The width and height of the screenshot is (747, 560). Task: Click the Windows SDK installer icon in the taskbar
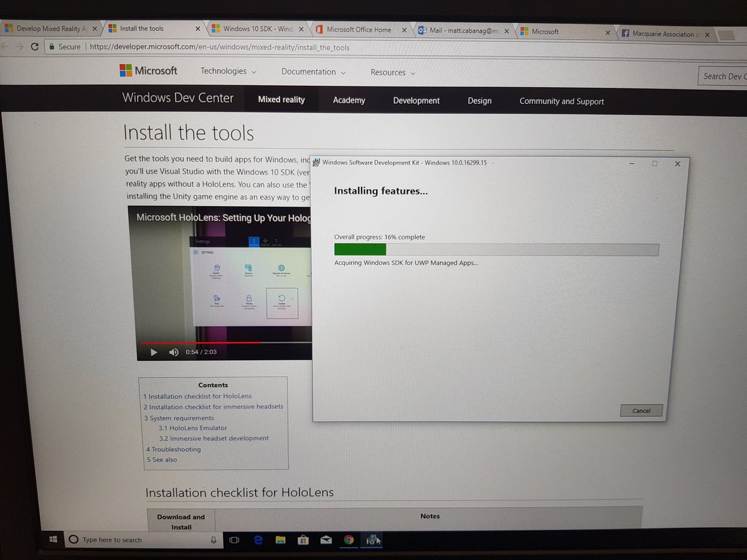click(x=372, y=540)
